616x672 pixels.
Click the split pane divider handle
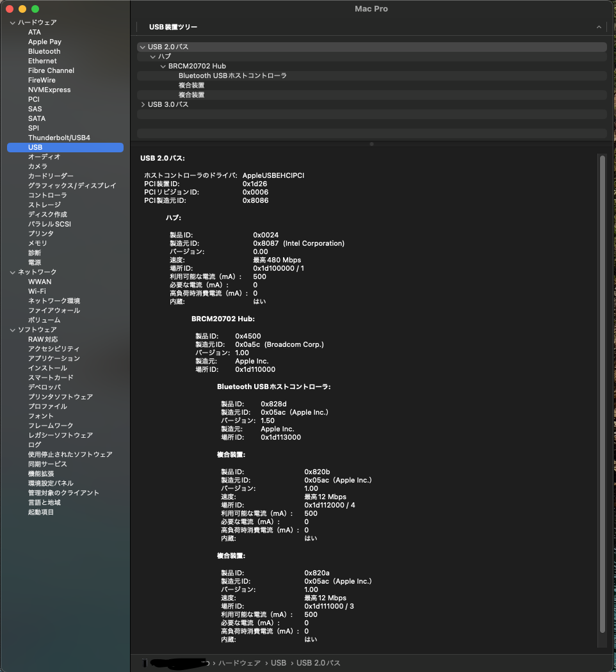(371, 144)
